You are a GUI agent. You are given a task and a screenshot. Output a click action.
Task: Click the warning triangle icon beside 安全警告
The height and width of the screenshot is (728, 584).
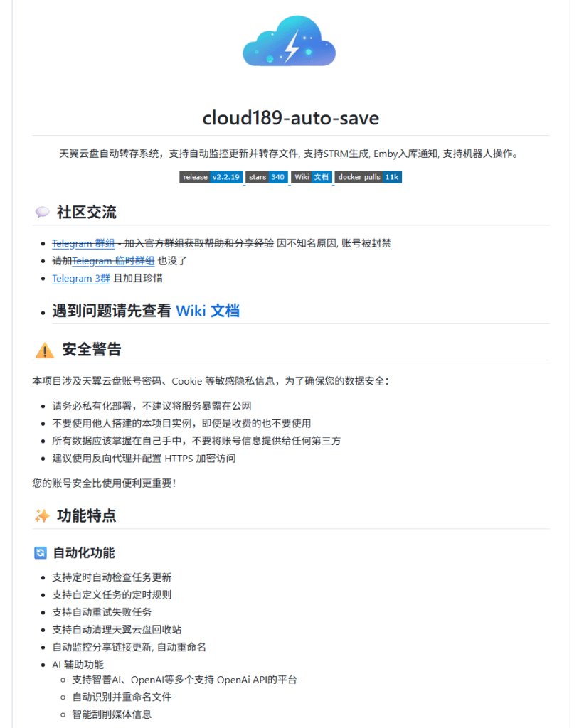point(44,350)
